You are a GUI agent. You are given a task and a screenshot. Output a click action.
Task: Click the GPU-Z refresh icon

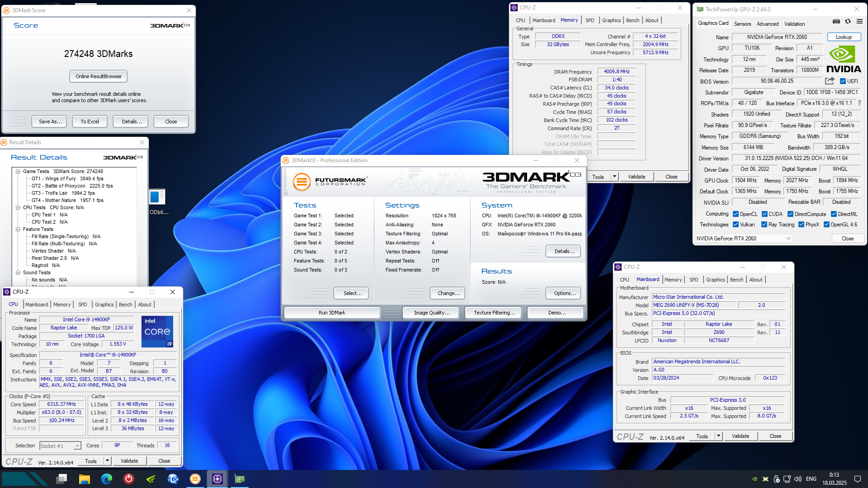coord(848,21)
